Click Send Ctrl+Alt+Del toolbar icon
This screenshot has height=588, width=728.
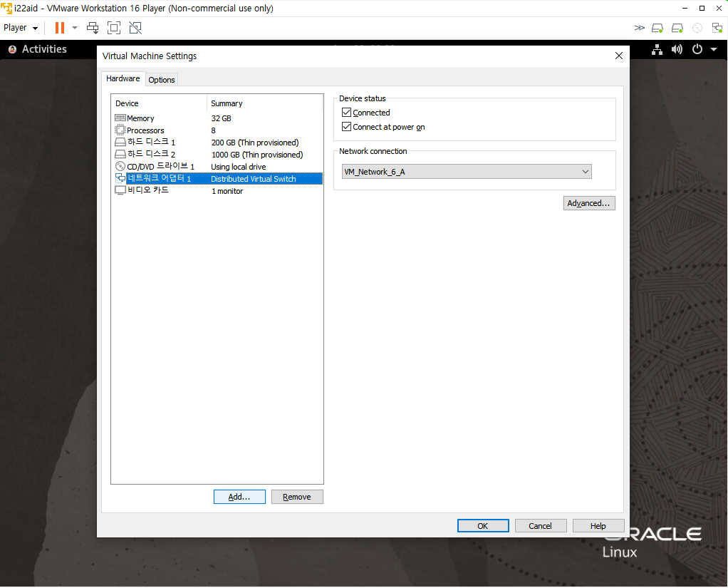coord(93,28)
